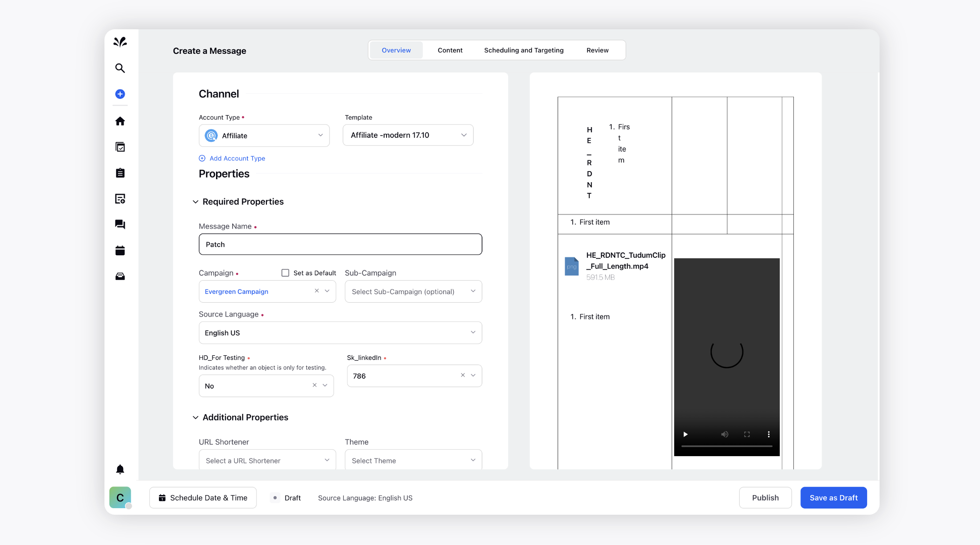Viewport: 980px width, 545px height.
Task: Click the preview video progress bar
Action: (727, 446)
